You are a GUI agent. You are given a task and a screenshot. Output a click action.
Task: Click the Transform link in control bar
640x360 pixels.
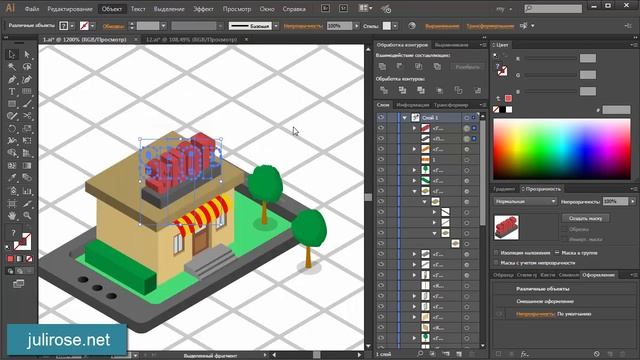(490, 26)
